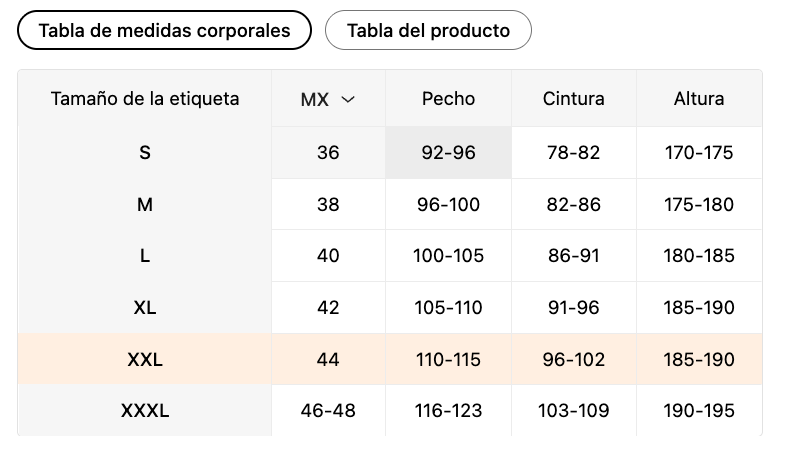Screen dimensions: 788x460
Task: Click the 78-82 waist value cell
Action: point(574,153)
